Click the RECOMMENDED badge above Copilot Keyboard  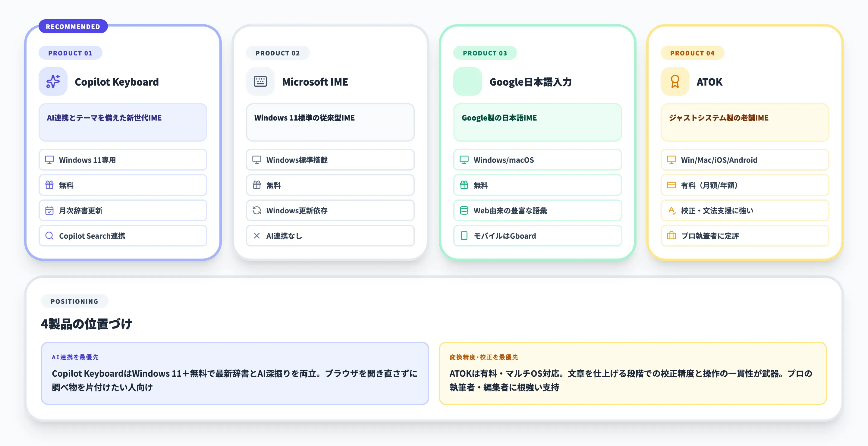[73, 26]
